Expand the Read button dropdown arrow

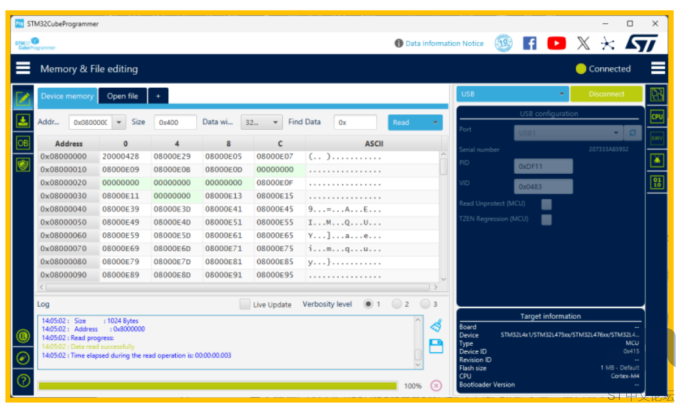(x=435, y=122)
